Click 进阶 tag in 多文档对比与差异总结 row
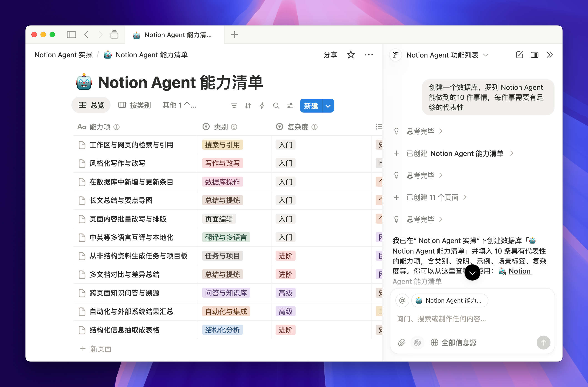The width and height of the screenshot is (588, 387). point(285,274)
